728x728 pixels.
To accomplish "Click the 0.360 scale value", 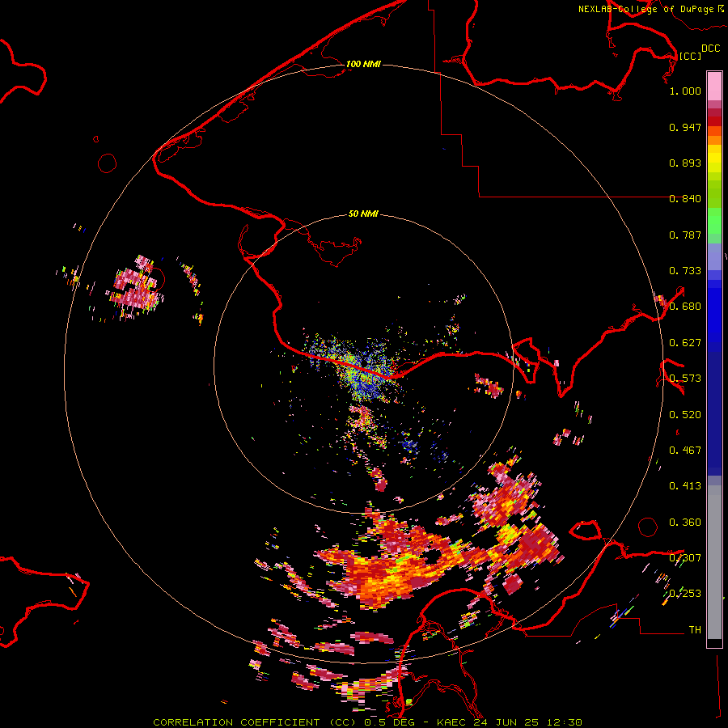I will coord(685,523).
